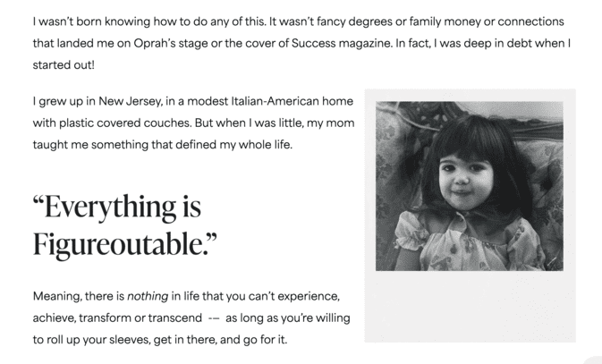The image size is (602, 364).
Task: Click the phrase "go for it"
Action: point(265,340)
